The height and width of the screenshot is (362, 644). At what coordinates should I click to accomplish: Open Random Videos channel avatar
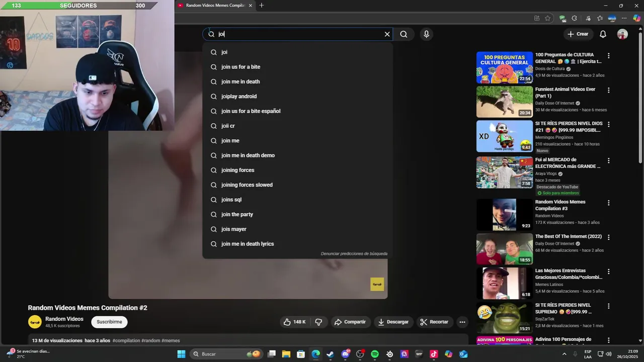pyautogui.click(x=35, y=322)
